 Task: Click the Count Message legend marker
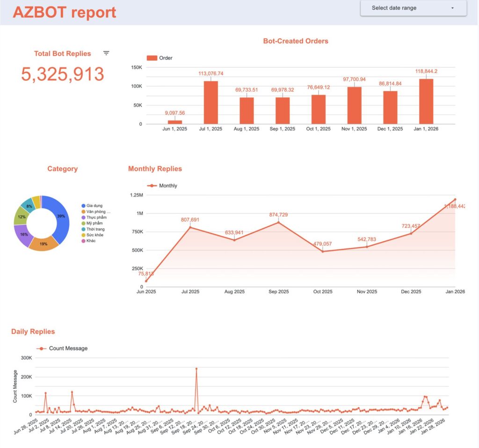(x=42, y=348)
